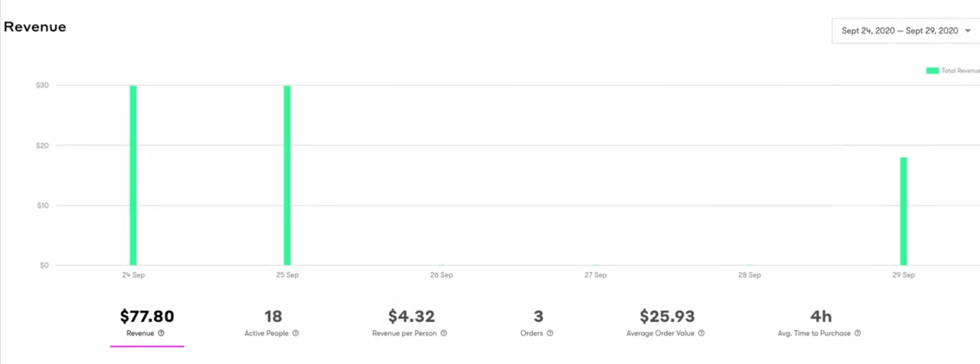
Task: Click the 25 Sep revenue bar
Action: (x=287, y=175)
